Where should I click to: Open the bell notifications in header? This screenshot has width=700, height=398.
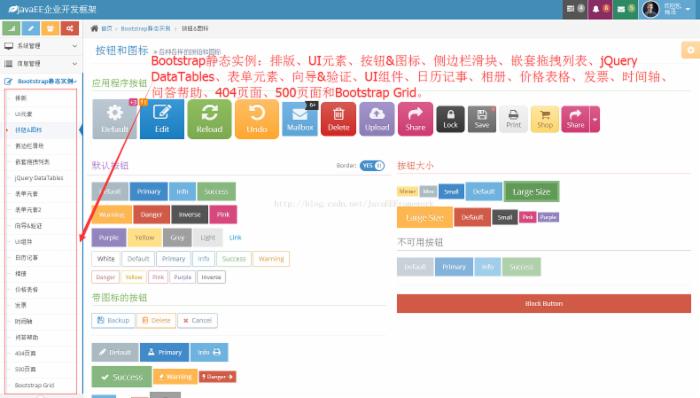coord(600,9)
